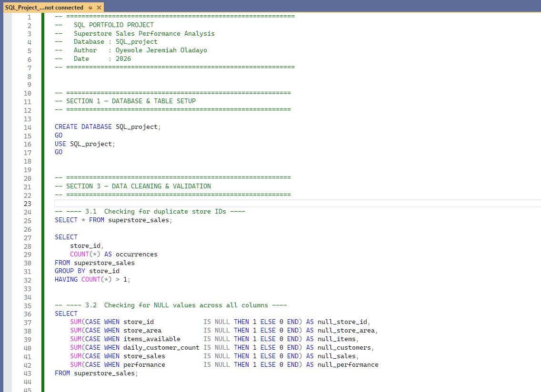Click "SELECT * FROM superstore_sales;" statement
This screenshot has width=541, height=392.
pyautogui.click(x=113, y=220)
